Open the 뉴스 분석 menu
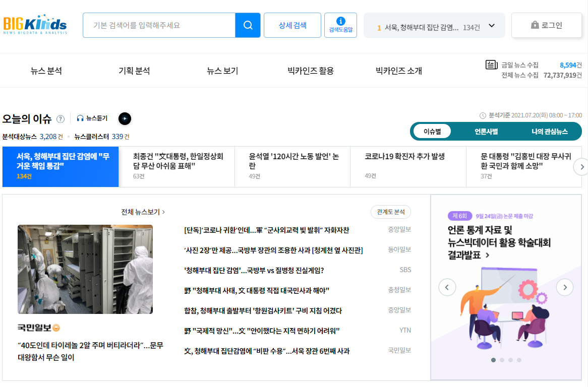The image size is (588, 387). coord(46,71)
